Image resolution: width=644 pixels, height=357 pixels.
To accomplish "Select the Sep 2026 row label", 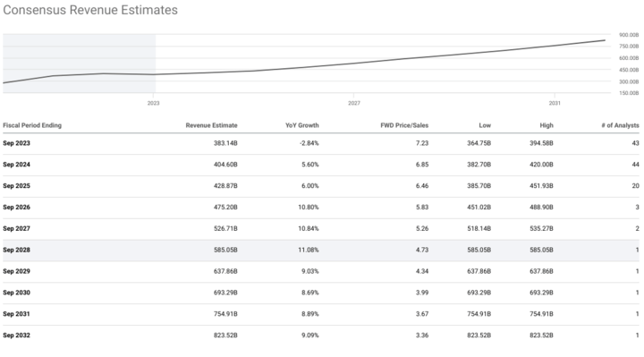I will pyautogui.click(x=16, y=208).
